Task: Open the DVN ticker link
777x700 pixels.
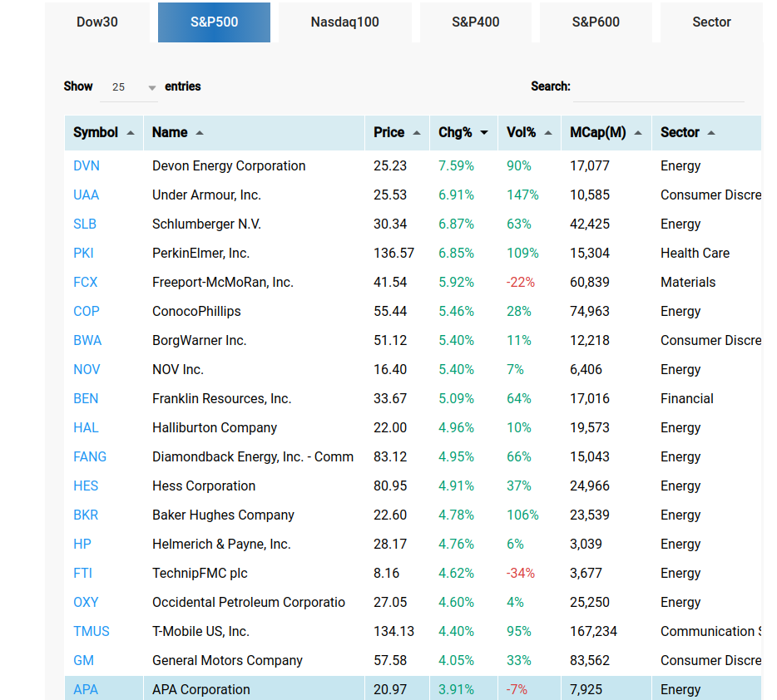Action: [87, 165]
